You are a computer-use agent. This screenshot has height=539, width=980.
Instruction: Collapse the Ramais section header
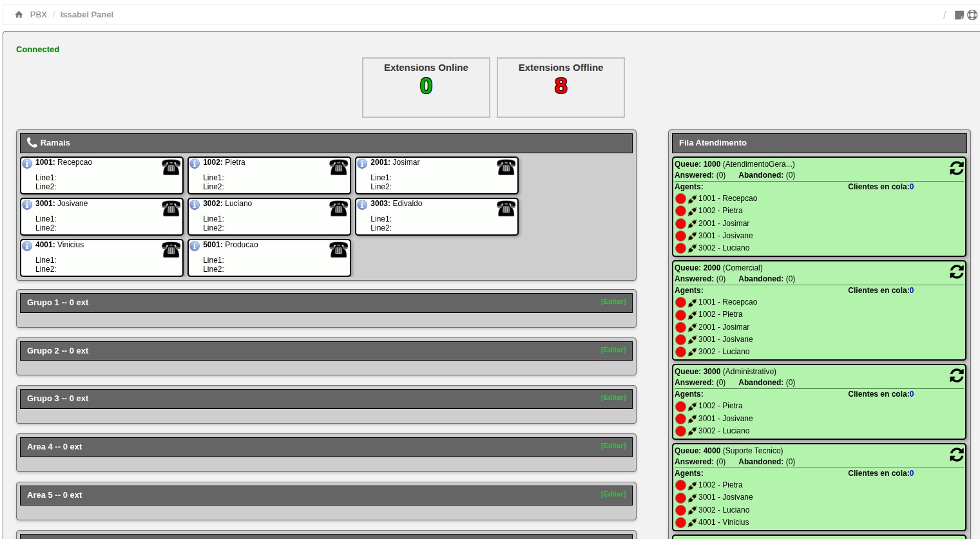tap(326, 143)
